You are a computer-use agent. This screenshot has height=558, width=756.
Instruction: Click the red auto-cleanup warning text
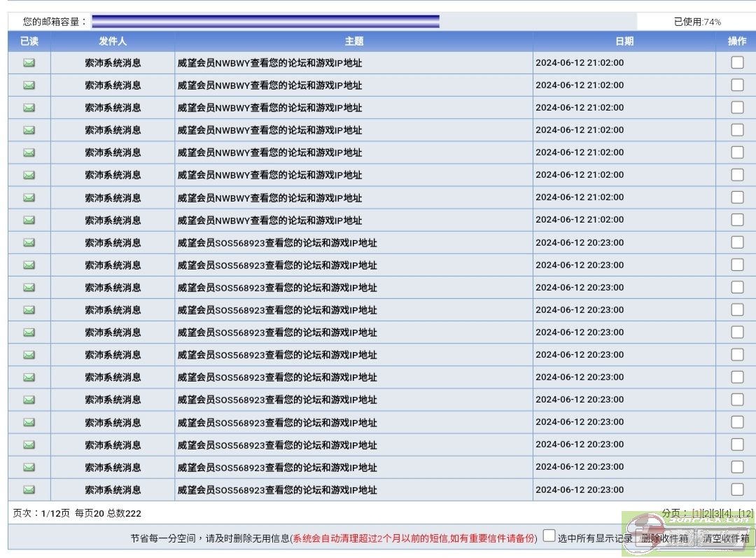pos(413,538)
